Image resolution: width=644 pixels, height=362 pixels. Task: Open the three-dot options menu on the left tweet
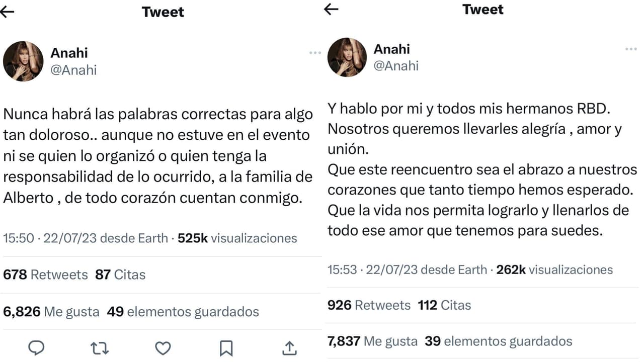pos(315,53)
